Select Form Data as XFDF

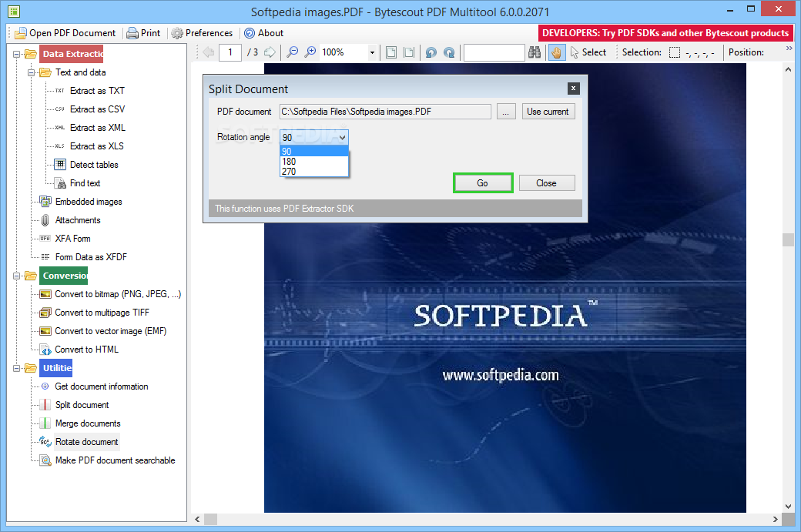tap(91, 257)
